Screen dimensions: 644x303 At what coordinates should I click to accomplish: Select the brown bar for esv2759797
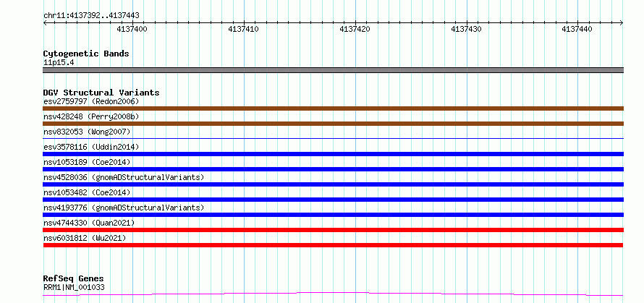coord(333,108)
